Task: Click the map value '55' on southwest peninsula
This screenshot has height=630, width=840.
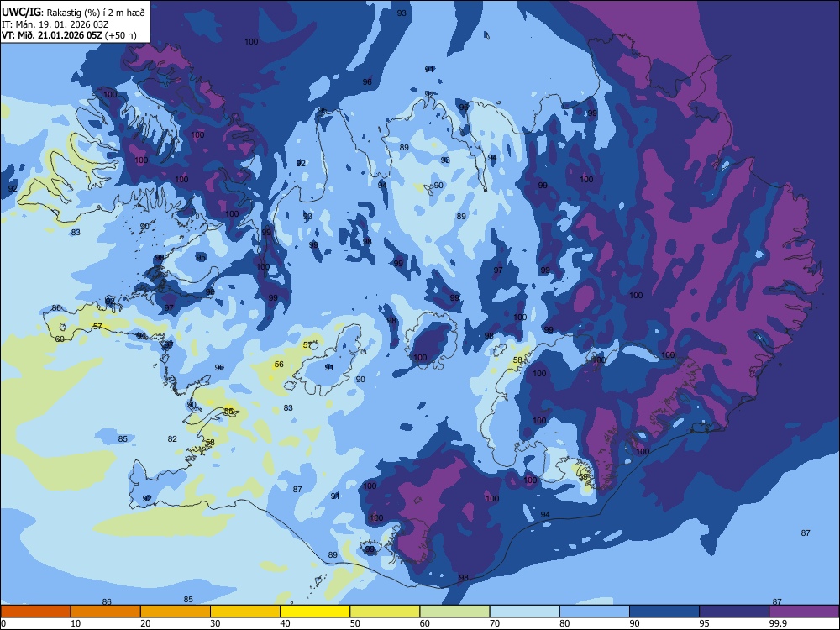Action: [228, 412]
